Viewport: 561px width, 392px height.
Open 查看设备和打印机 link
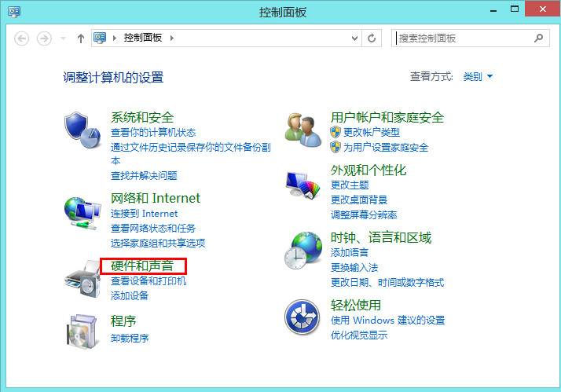click(148, 280)
